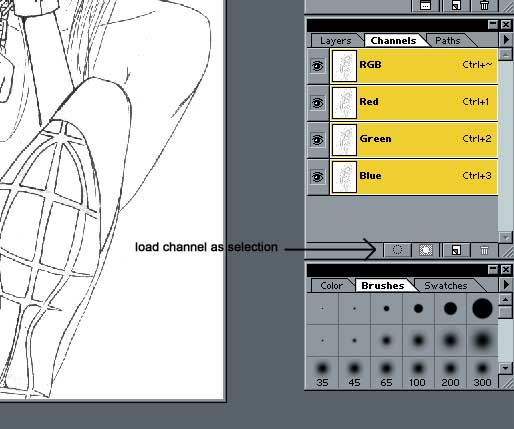Pick the soft brush labeled 100
Viewport: 514px width, 429px height.
[x=418, y=373]
